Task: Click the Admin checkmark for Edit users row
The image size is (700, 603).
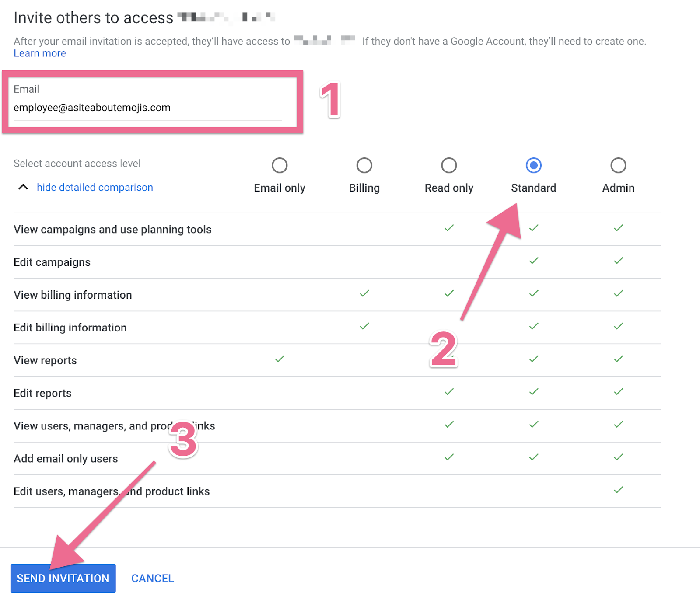Action: 618,490
